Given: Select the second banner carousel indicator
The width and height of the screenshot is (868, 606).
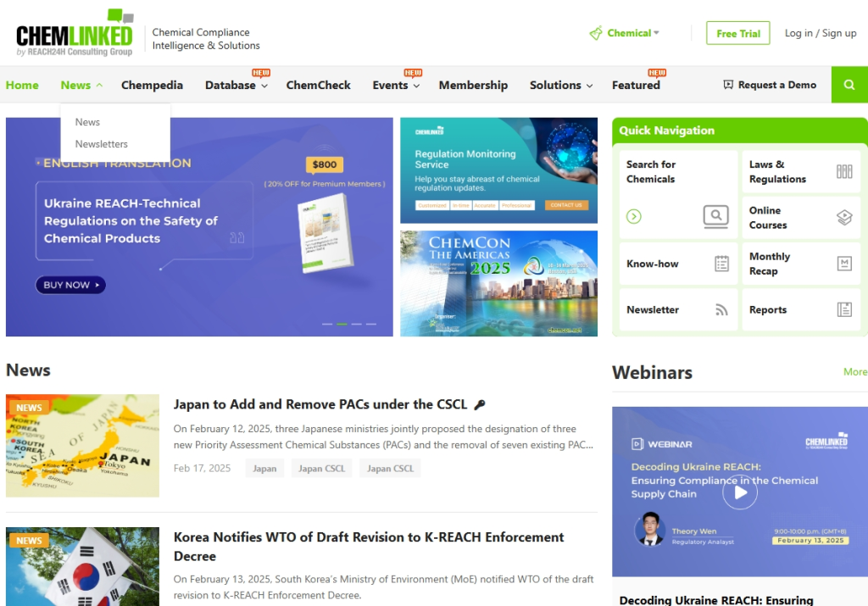Looking at the screenshot, I should [342, 324].
